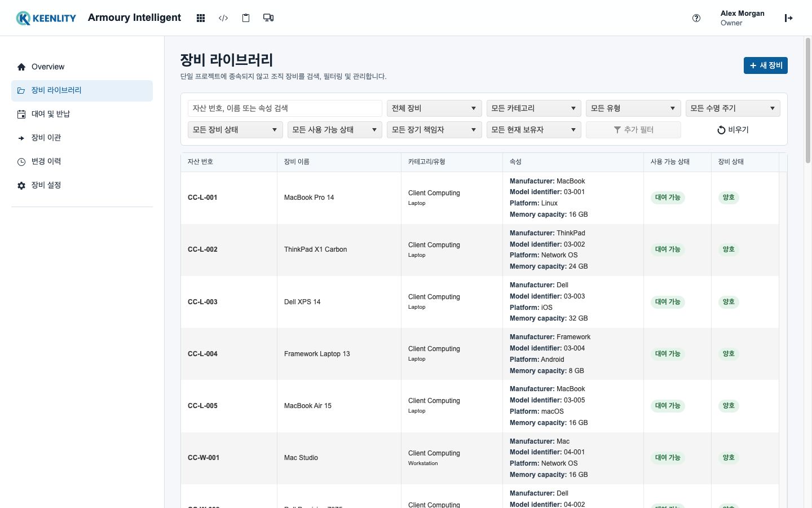Image resolution: width=812 pixels, height=508 pixels.
Task: Click Dell XPS 14 name
Action: pyautogui.click(x=302, y=302)
